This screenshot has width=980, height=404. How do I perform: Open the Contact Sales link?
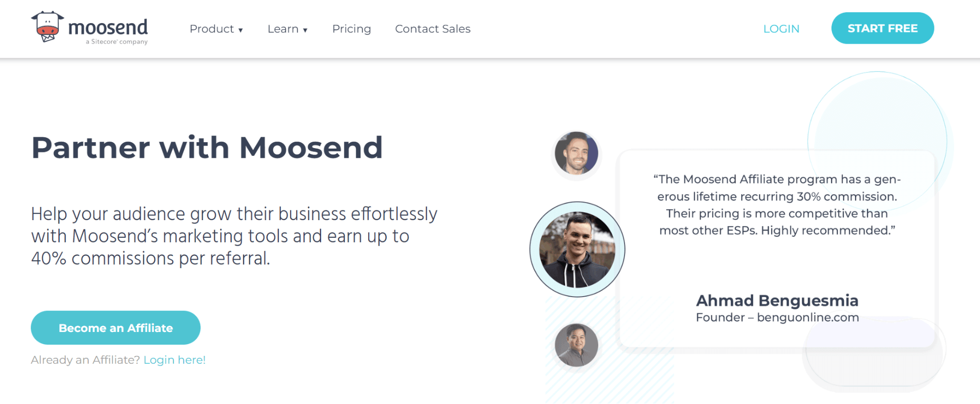coord(432,29)
